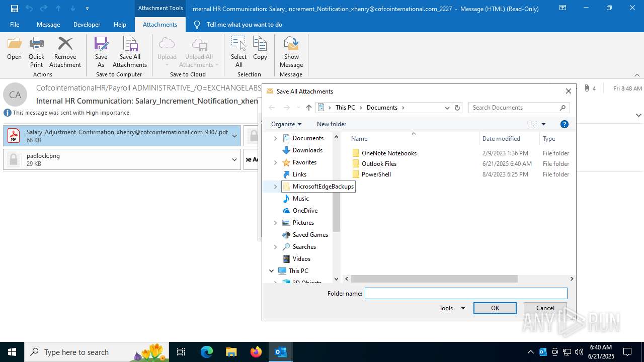Click the Windows Start button
This screenshot has width=644, height=362.
12,352
